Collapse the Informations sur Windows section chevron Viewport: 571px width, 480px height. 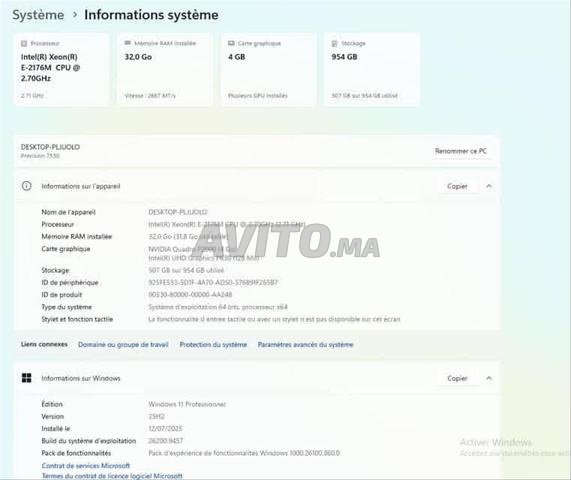(489, 378)
